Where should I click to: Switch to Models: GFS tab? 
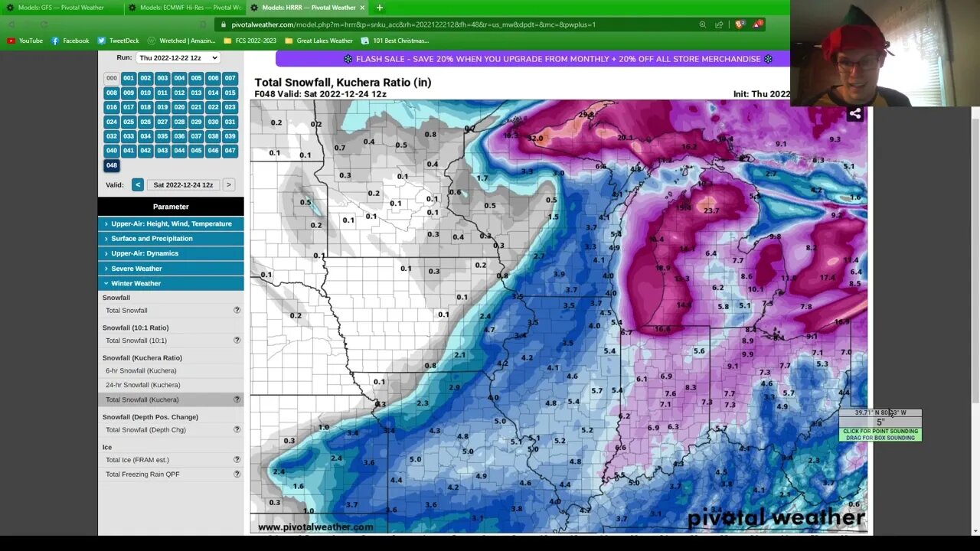(x=60, y=8)
